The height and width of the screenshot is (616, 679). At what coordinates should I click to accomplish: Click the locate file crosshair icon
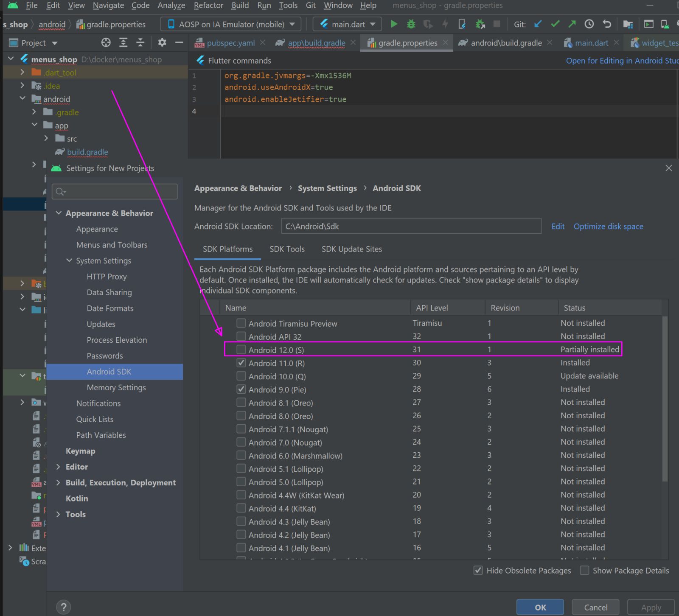coord(106,42)
